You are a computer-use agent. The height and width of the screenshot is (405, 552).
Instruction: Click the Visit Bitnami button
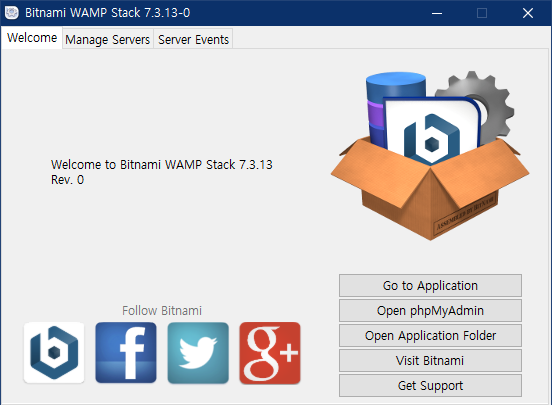point(430,361)
